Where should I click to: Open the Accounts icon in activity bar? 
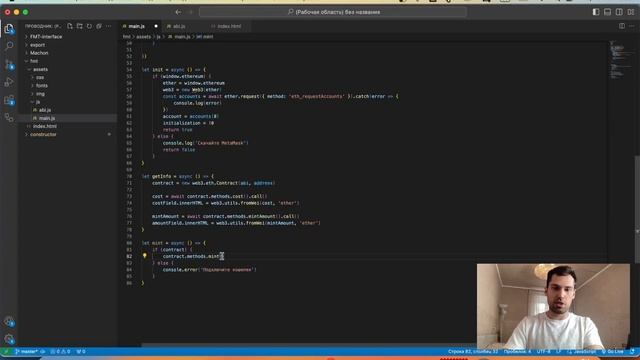point(9,322)
